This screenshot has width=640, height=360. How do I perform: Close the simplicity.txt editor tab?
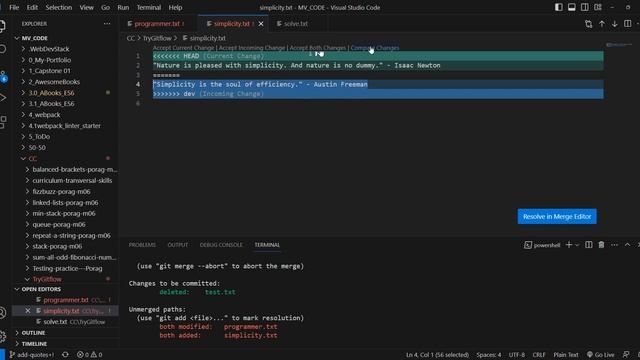point(261,24)
